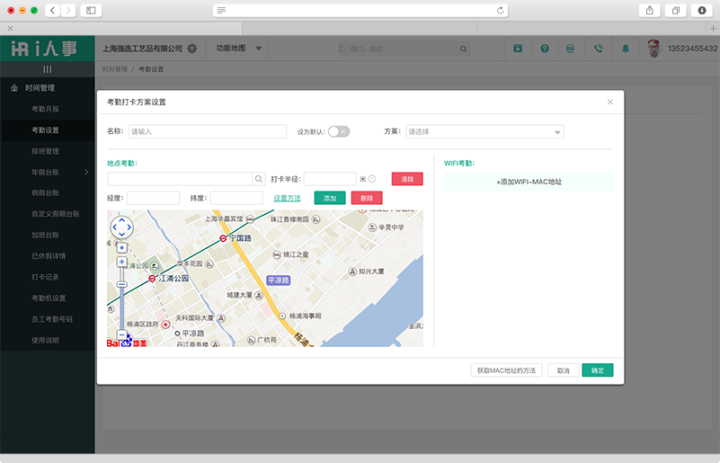This screenshot has height=463, width=720.
Task: Zoom in with the map plus button
Action: click(x=122, y=262)
